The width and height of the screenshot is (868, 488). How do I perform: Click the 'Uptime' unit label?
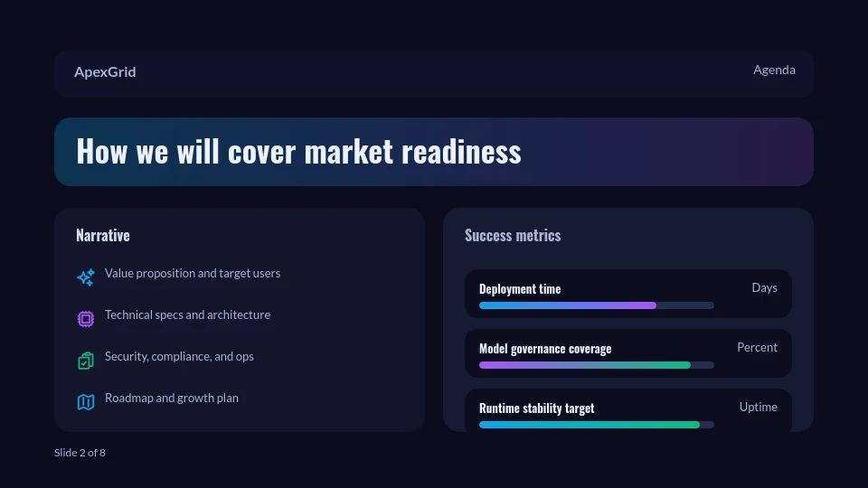(759, 408)
